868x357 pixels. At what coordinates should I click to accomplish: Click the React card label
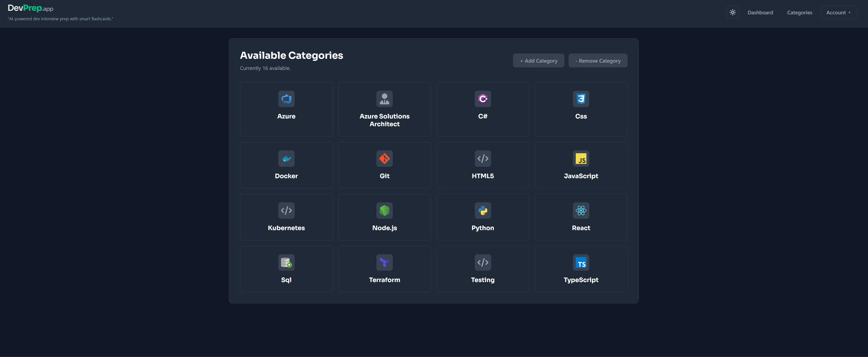pyautogui.click(x=581, y=228)
